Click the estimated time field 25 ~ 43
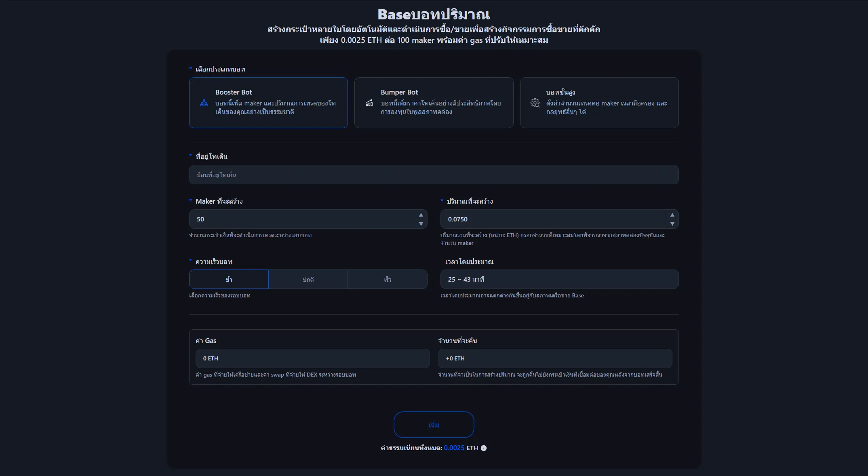Screen dimensions: 868x476 [559, 279]
